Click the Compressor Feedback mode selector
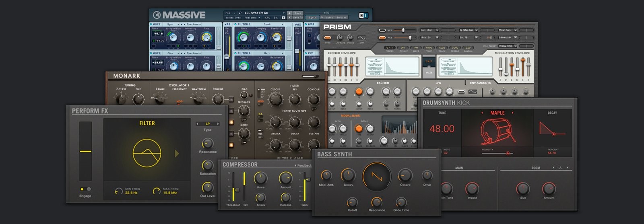The height and width of the screenshot is (224, 644). click(x=303, y=165)
